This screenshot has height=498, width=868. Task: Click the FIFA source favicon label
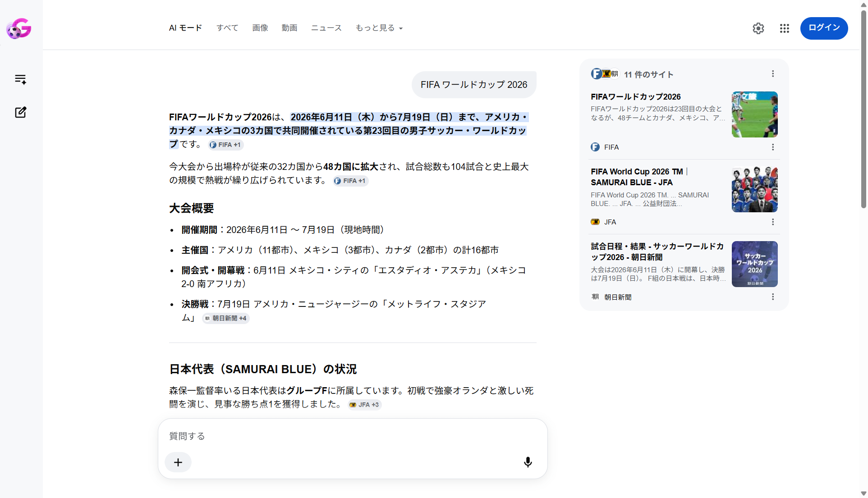point(605,147)
